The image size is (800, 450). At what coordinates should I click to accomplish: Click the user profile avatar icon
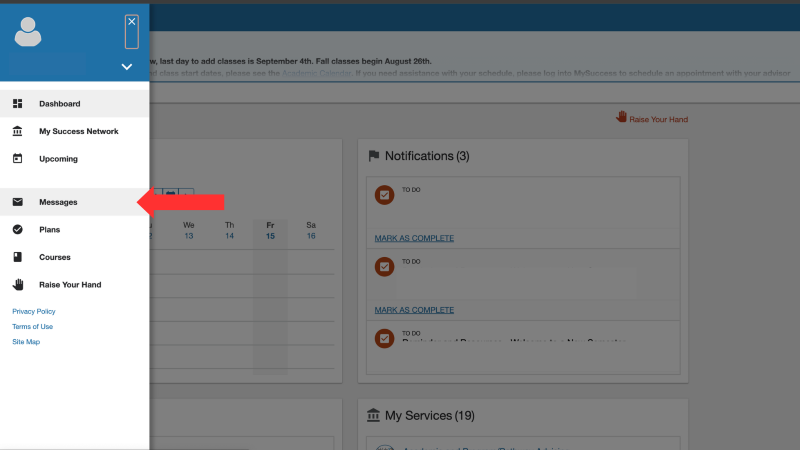(28, 32)
